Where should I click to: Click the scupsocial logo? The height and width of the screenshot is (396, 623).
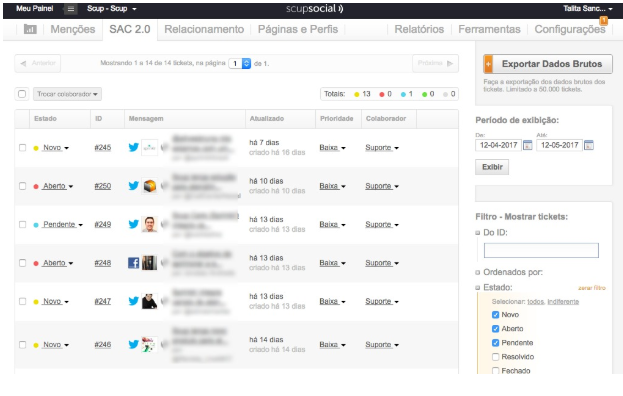(x=314, y=8)
